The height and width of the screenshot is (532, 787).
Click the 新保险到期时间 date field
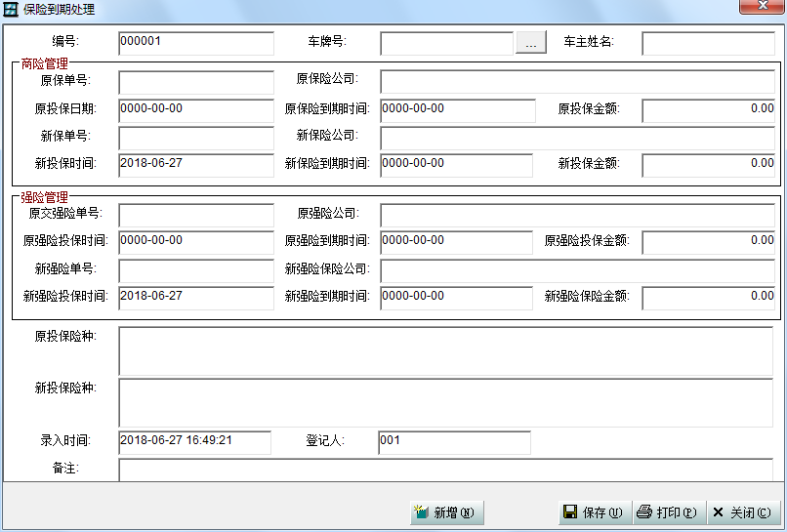pyautogui.click(x=456, y=165)
